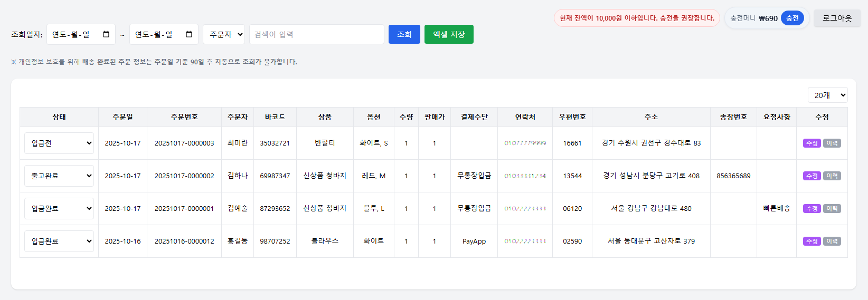Click 이력 for order 20251017-0000003
The image size is (868, 300).
pos(832,143)
